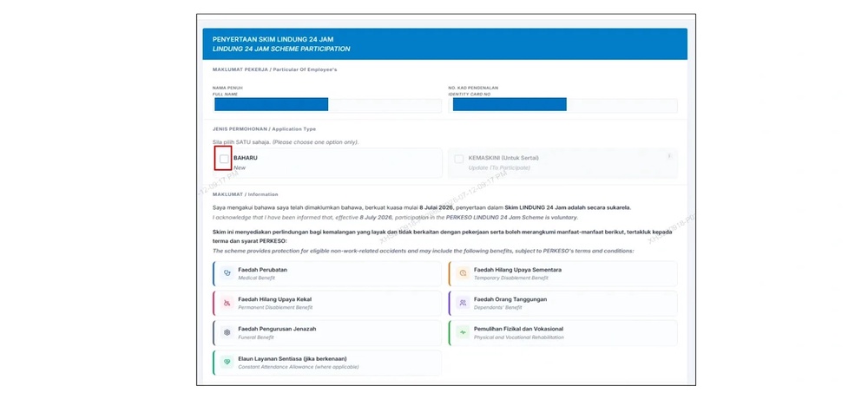The width and height of the screenshot is (868, 393).
Task: Click the No. Kad Pengenalan input field
Action: point(563,105)
